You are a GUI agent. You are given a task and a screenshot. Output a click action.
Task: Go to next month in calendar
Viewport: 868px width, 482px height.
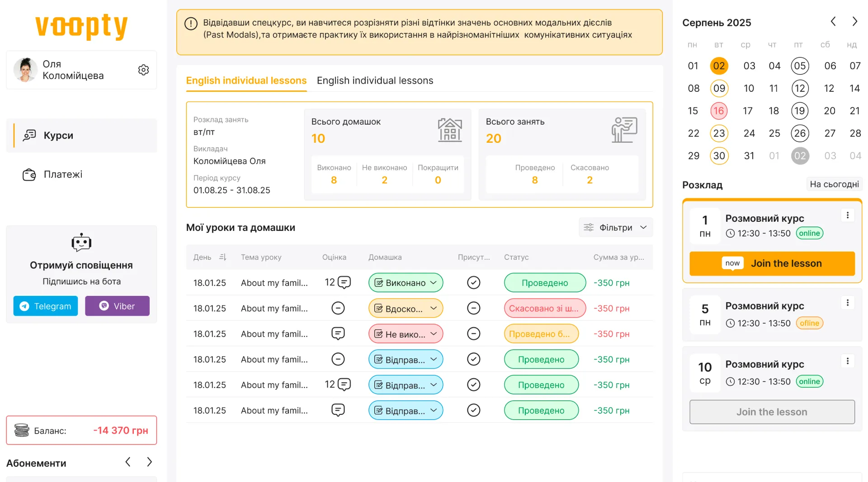click(x=854, y=22)
